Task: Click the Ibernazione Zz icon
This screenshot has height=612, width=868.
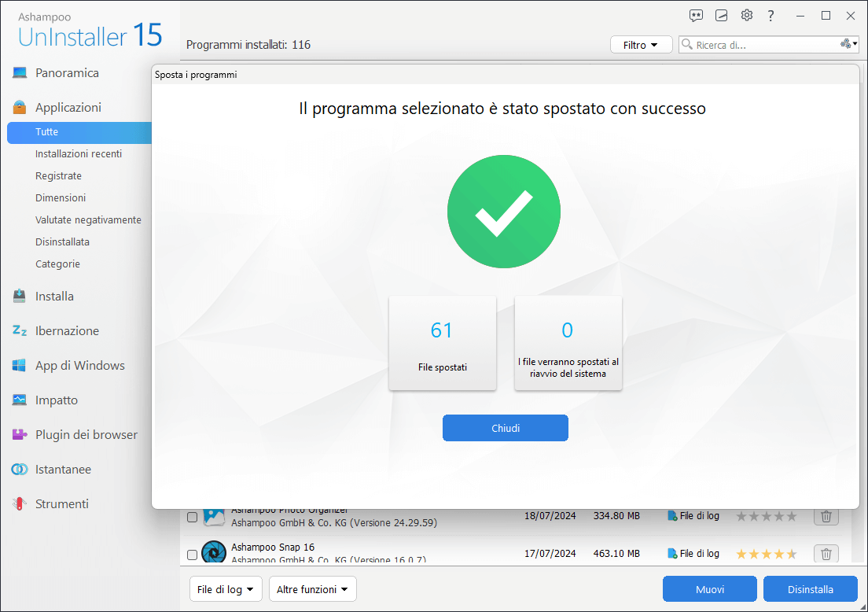Action: tap(20, 330)
